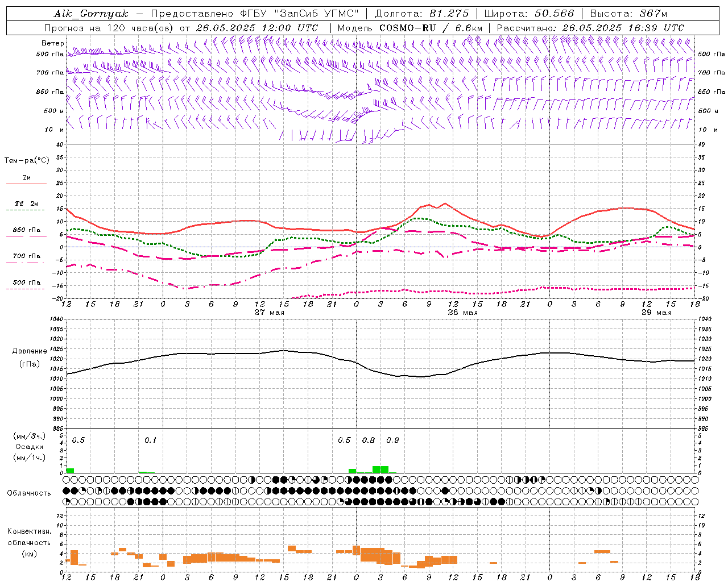This screenshot has height=582, width=728.
Task: Select the 0.9 precipitation amount value
Action: click(392, 440)
